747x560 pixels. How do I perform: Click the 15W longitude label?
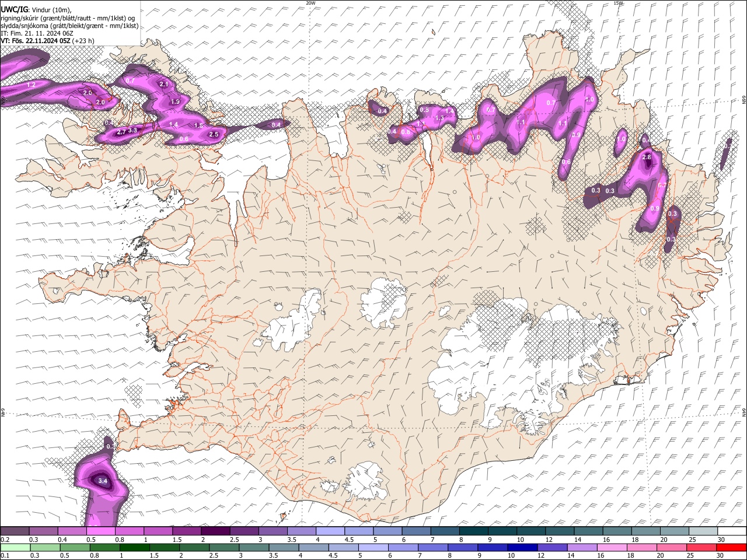(618, 3)
